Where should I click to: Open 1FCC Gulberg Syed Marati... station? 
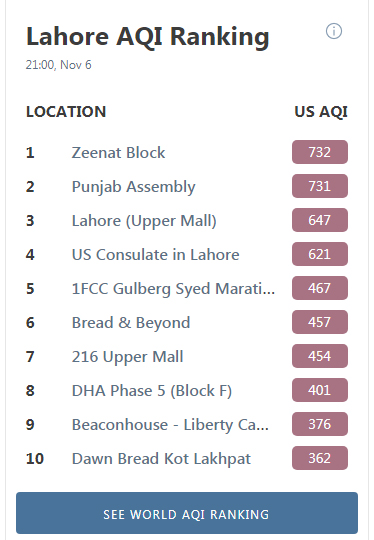click(173, 289)
